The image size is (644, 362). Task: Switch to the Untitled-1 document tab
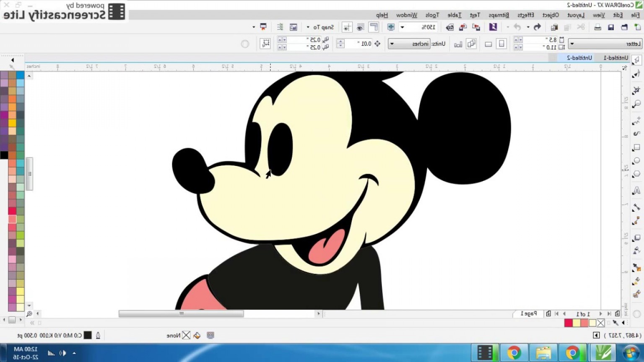pyautogui.click(x=616, y=58)
